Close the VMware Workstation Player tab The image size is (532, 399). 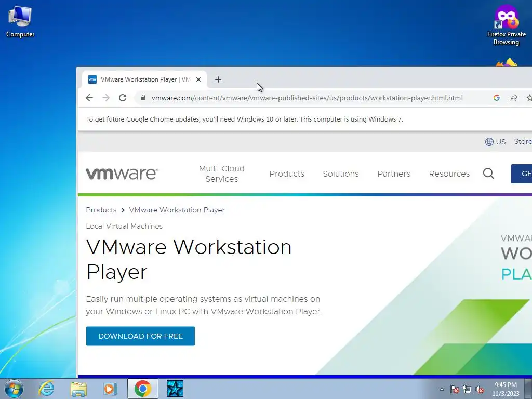click(198, 79)
